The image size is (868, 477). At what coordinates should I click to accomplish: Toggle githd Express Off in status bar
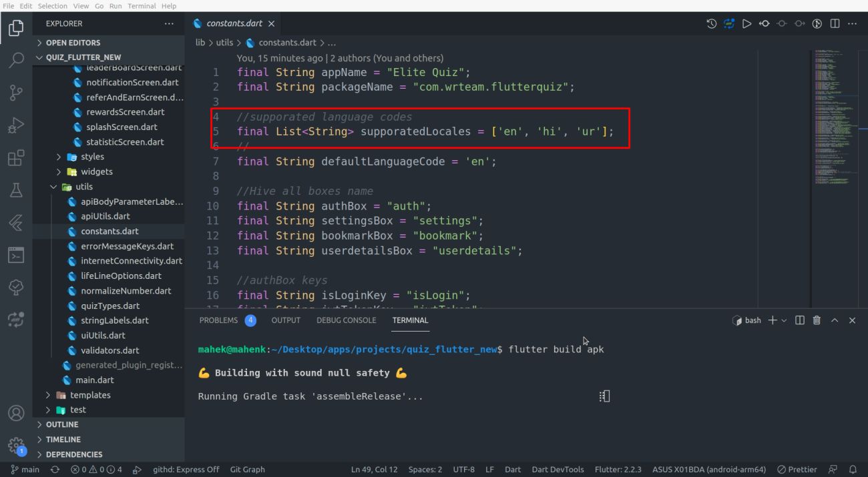click(x=186, y=470)
